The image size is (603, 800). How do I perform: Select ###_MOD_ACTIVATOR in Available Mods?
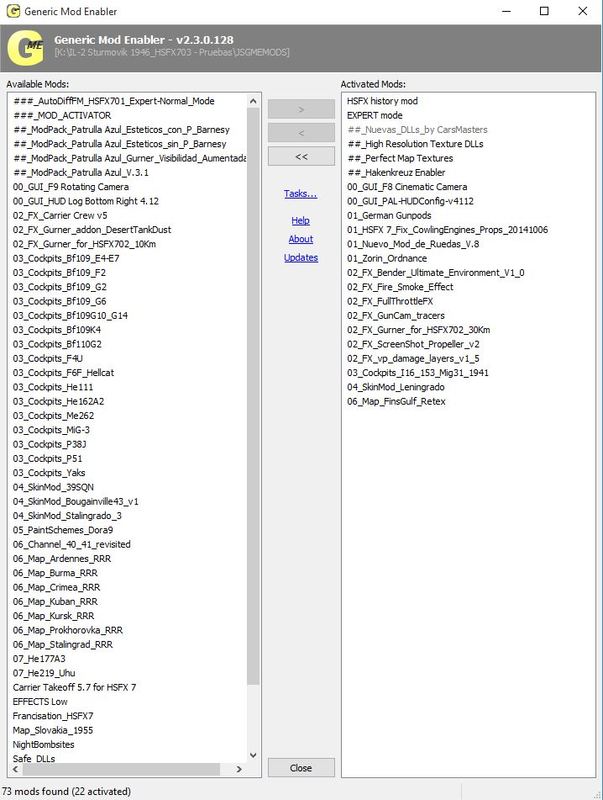click(x=62, y=115)
